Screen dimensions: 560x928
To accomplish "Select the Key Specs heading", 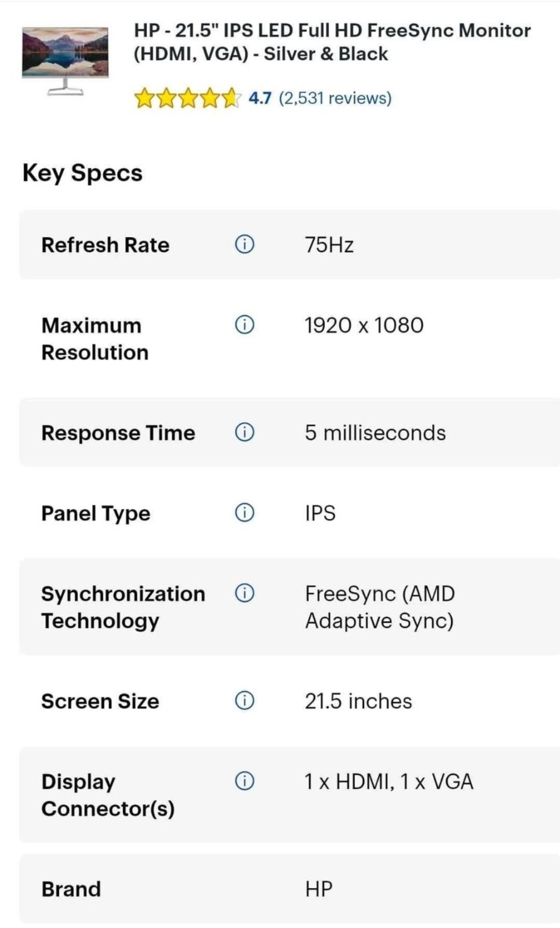I will click(82, 173).
